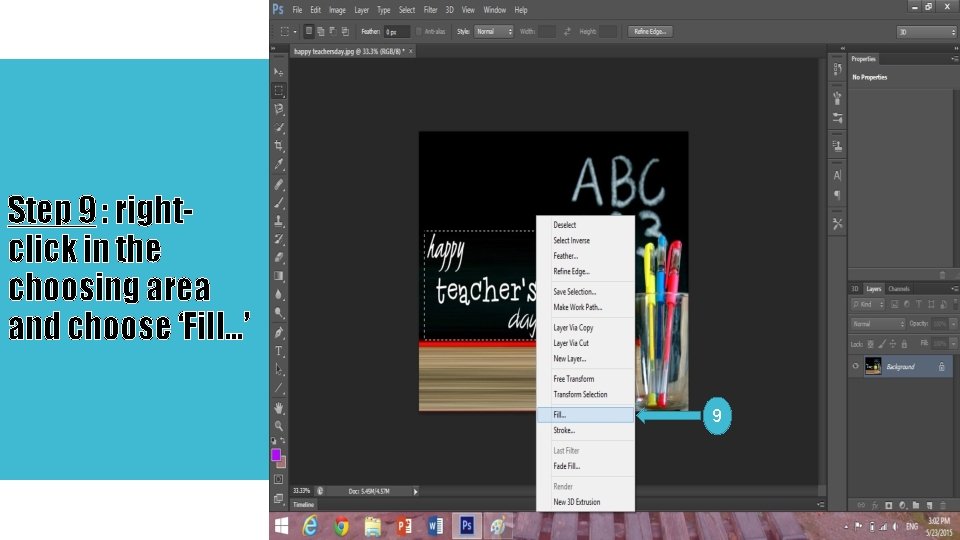Set foreground color purple swatch
Viewport: 960px width, 540px height.
tap(276, 454)
